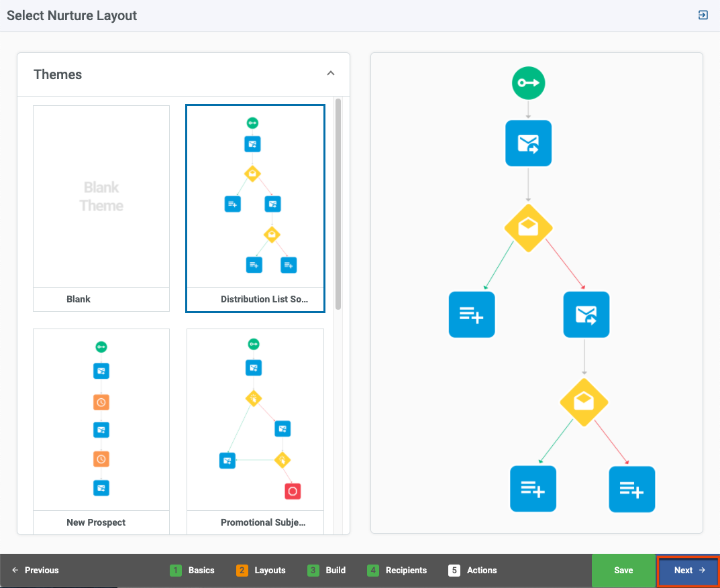720x588 pixels.
Task: Click the top yellow email-opened decision diamond
Action: [x=528, y=228]
